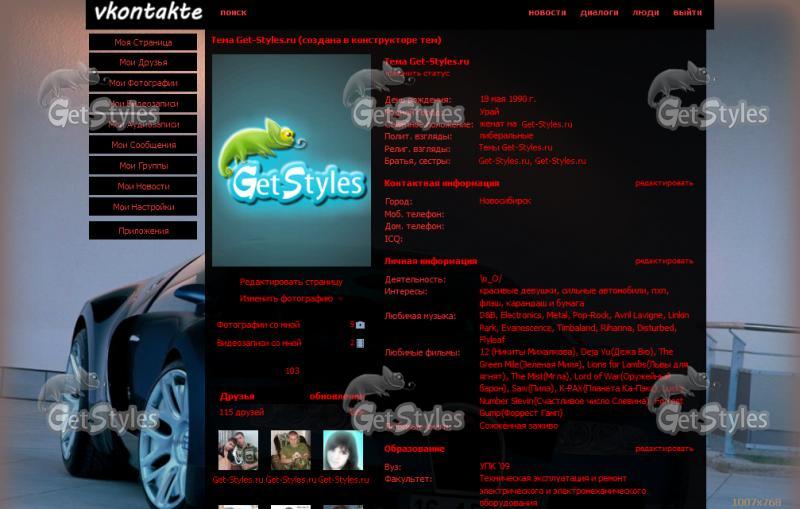Open Мои Друзья in the sidebar
Viewport: 800px width, 509px height.
click(143, 62)
